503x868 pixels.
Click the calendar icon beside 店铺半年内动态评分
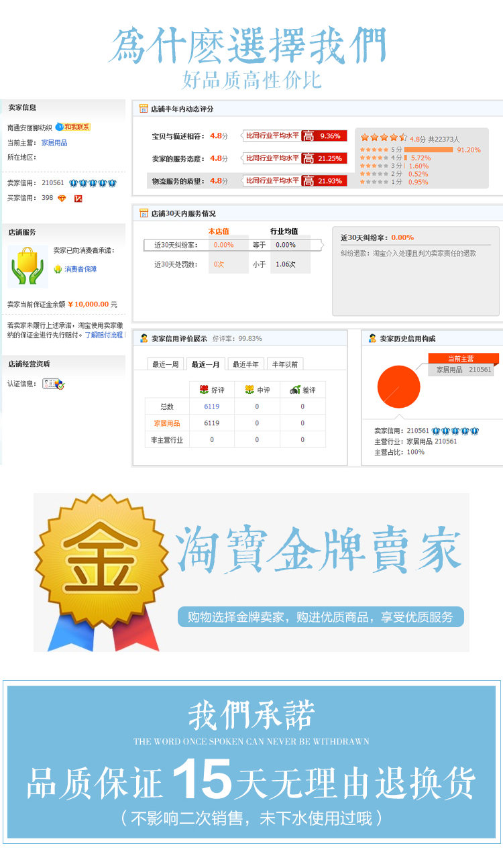click(x=144, y=109)
